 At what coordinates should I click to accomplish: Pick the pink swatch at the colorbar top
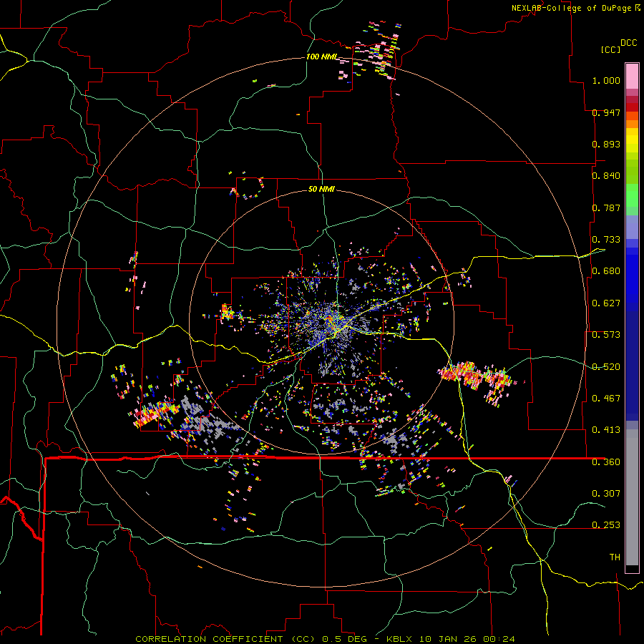point(632,76)
